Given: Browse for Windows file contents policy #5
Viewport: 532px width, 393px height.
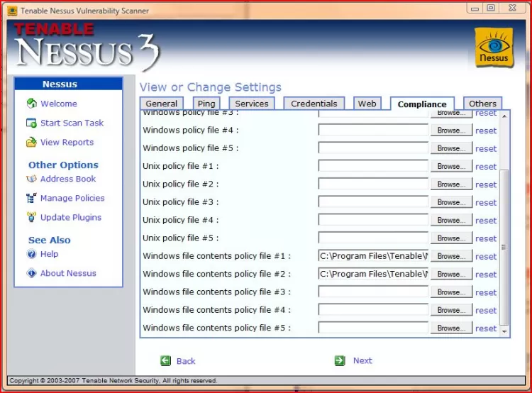Looking at the screenshot, I should point(451,328).
